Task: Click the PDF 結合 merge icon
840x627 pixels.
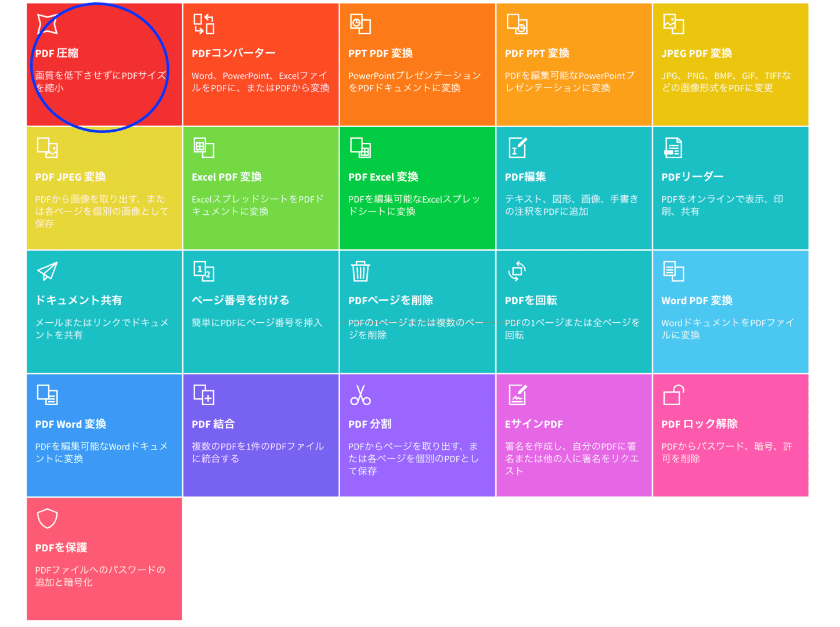Action: pyautogui.click(x=204, y=395)
